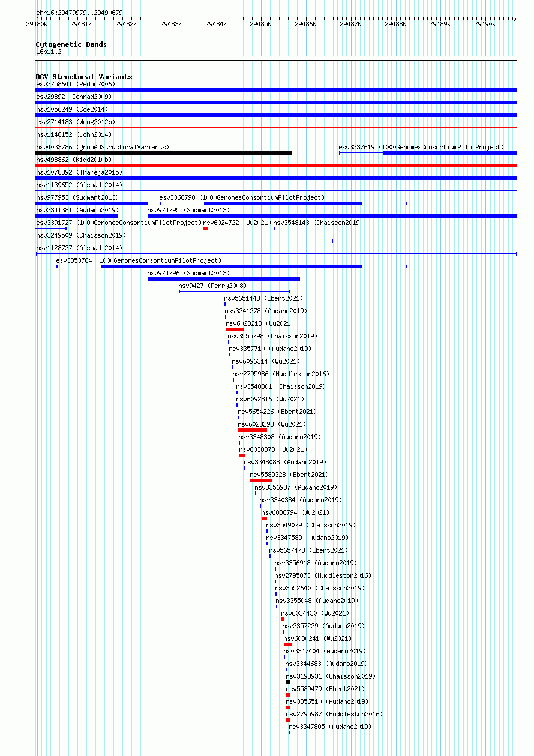534x756 pixels.
Task: Open esv3337619 (1000GenomesConsortiumPilotProject) label
Action: [421, 147]
